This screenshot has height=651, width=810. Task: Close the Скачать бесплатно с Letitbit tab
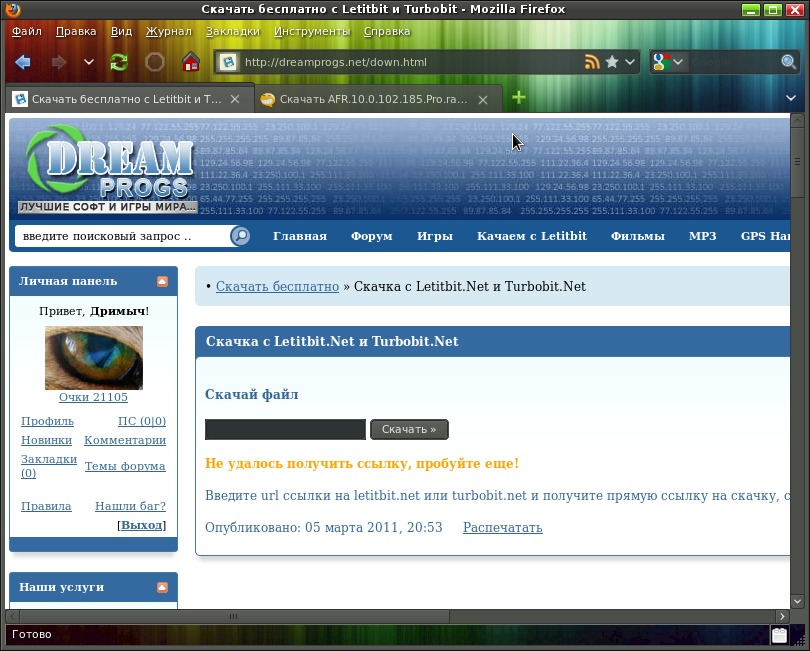click(x=235, y=99)
